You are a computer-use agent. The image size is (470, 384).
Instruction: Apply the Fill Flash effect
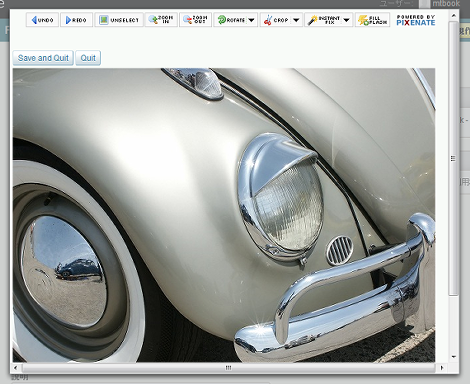[372, 20]
